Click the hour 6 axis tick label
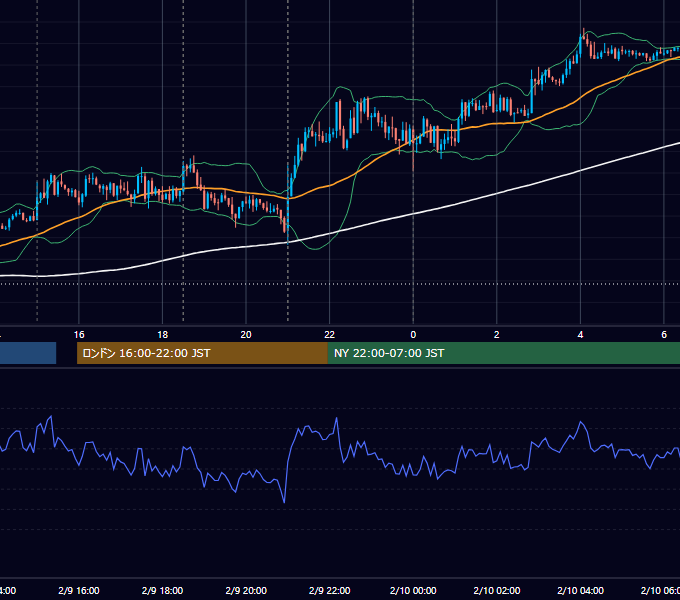Screen dimensions: 680x600 coord(664,334)
